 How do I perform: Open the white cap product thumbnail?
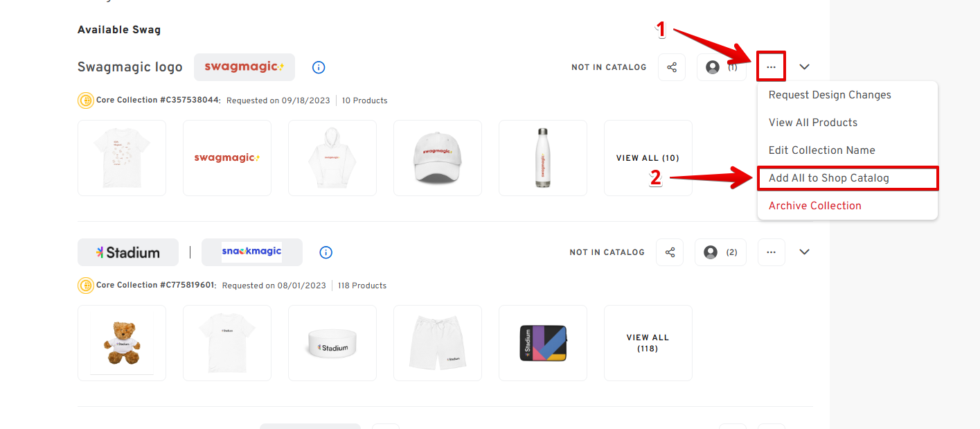point(438,158)
